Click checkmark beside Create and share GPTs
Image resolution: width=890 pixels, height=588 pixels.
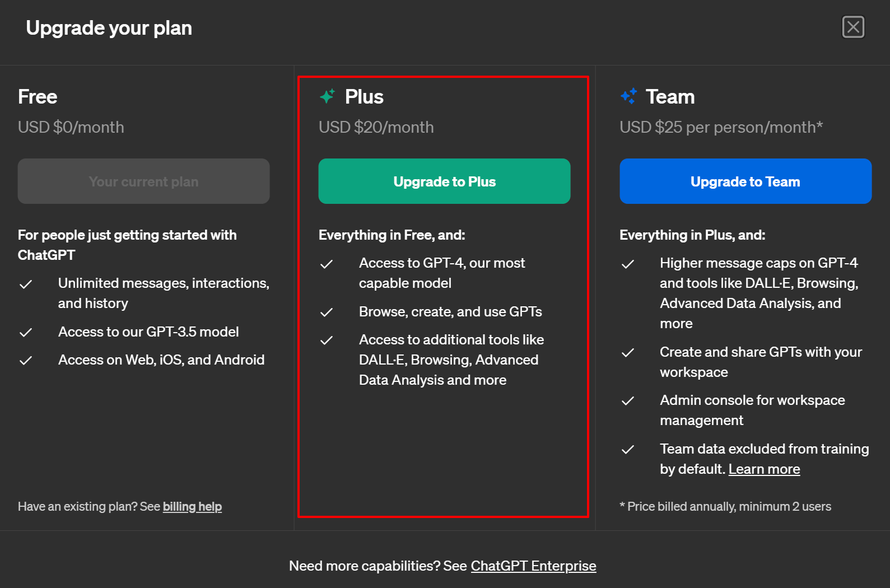pyautogui.click(x=628, y=352)
